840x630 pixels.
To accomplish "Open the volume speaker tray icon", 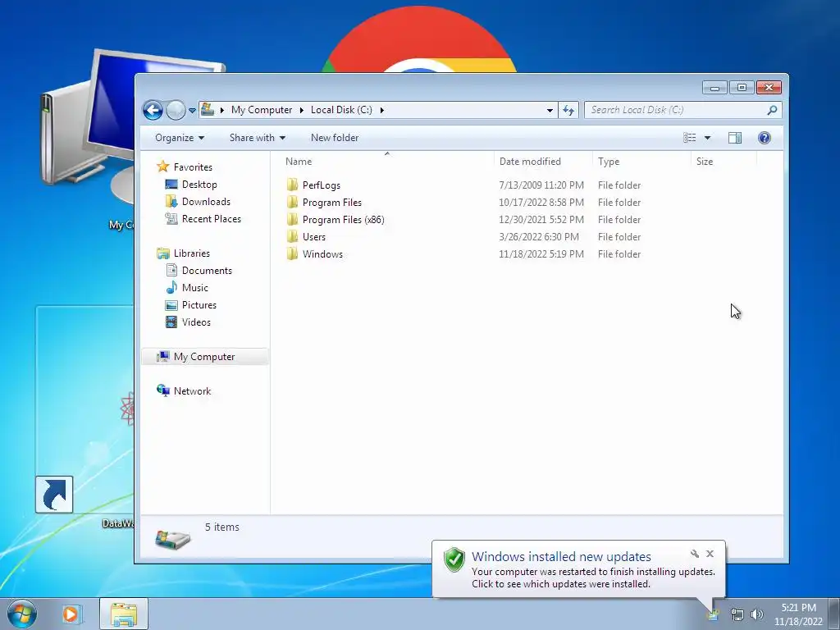I will click(x=757, y=615).
